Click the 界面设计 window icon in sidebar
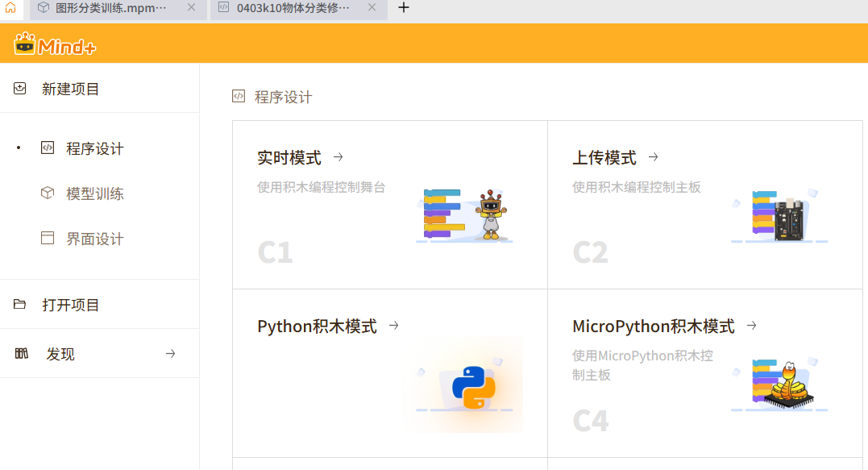Image resolution: width=868 pixels, height=470 pixels. [48, 239]
